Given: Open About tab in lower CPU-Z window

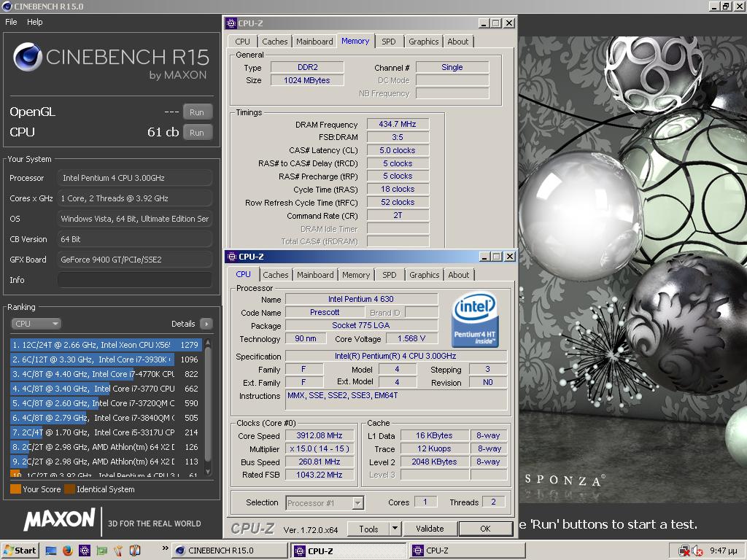Looking at the screenshot, I should [x=458, y=275].
